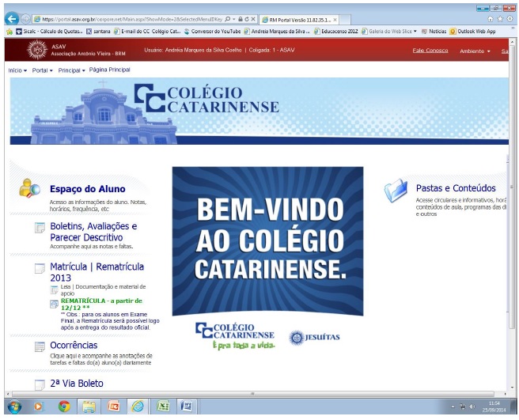519x420 pixels.
Task: Click the Espaço do Aluno user icon
Action: click(x=29, y=188)
